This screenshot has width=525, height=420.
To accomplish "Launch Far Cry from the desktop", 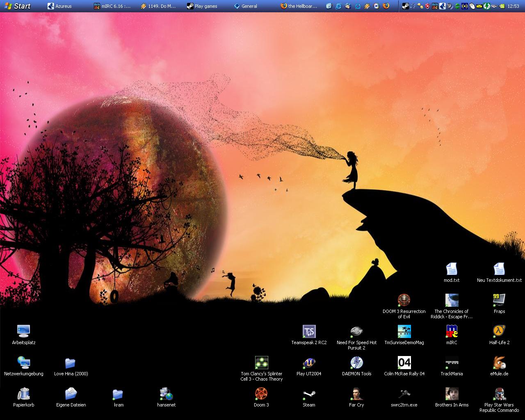I will tap(356, 394).
